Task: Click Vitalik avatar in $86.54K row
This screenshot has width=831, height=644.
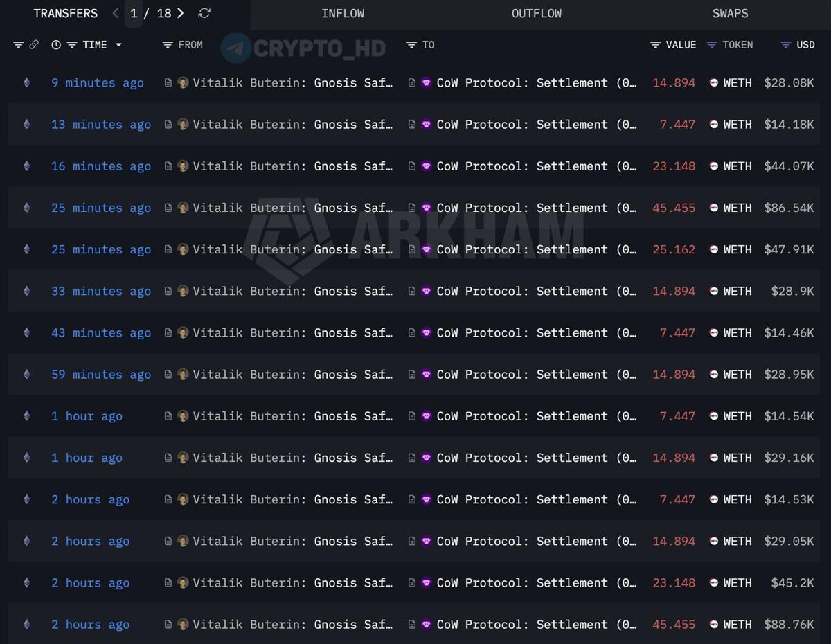Action: (x=183, y=207)
